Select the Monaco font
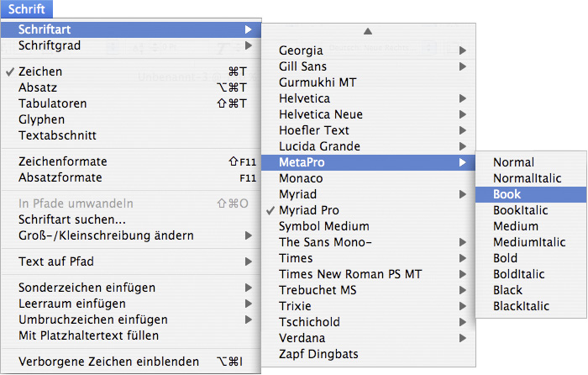Viewport: 588px width, 375px height. (x=369, y=178)
